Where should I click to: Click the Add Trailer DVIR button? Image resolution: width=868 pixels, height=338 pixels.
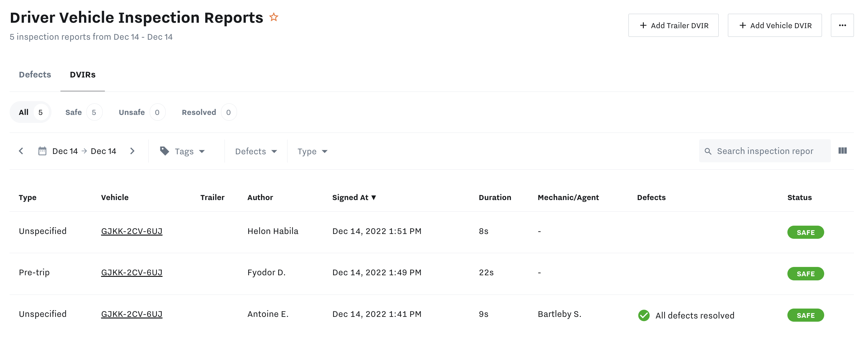(673, 26)
